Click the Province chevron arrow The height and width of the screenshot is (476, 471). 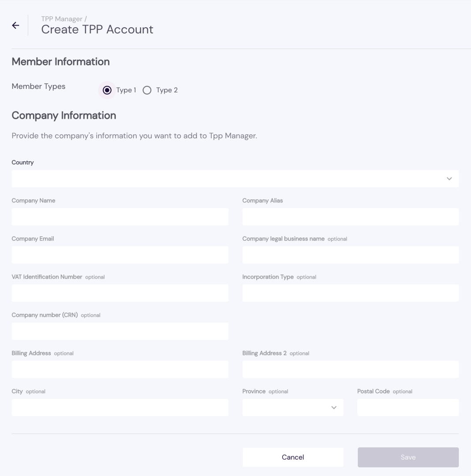pyautogui.click(x=334, y=408)
